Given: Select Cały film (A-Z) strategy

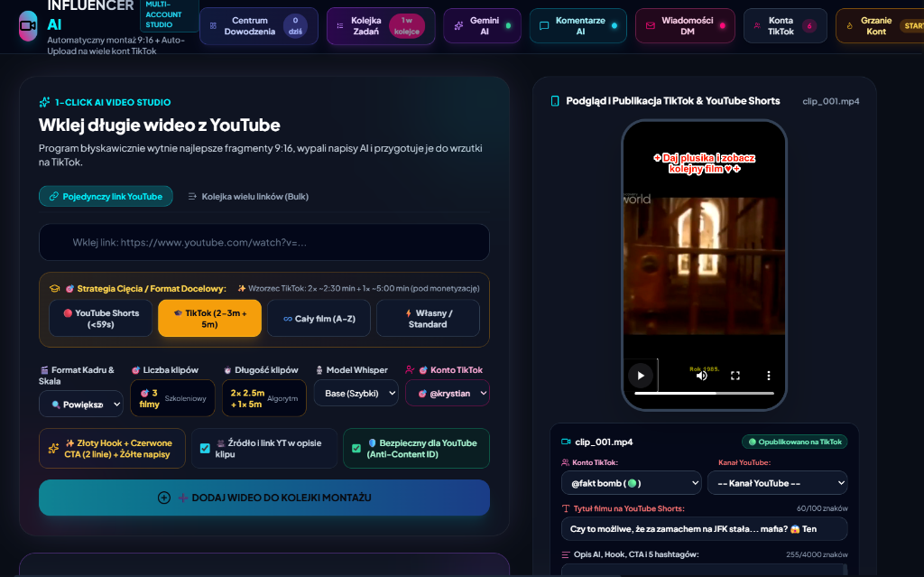Looking at the screenshot, I should 319,319.
